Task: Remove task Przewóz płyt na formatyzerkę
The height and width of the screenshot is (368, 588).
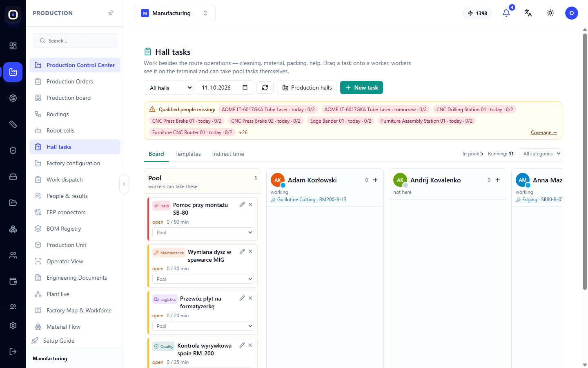Action: pos(250,298)
